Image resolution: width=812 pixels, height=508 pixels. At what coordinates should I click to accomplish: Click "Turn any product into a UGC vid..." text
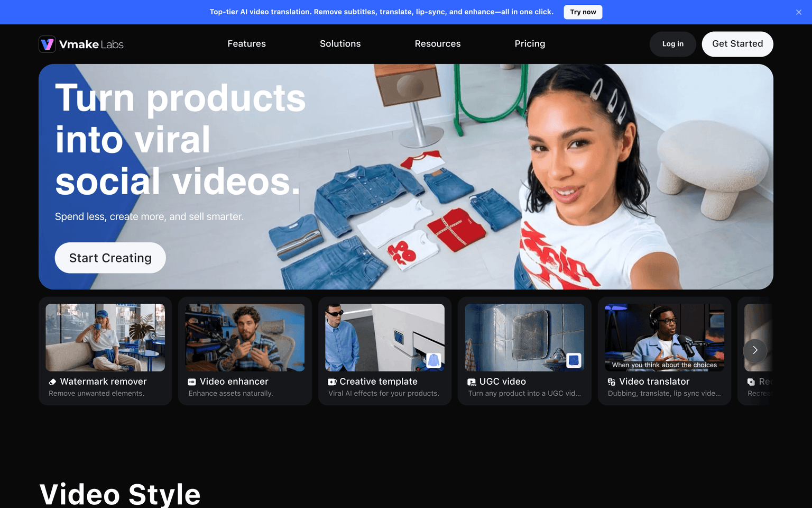pyautogui.click(x=524, y=393)
